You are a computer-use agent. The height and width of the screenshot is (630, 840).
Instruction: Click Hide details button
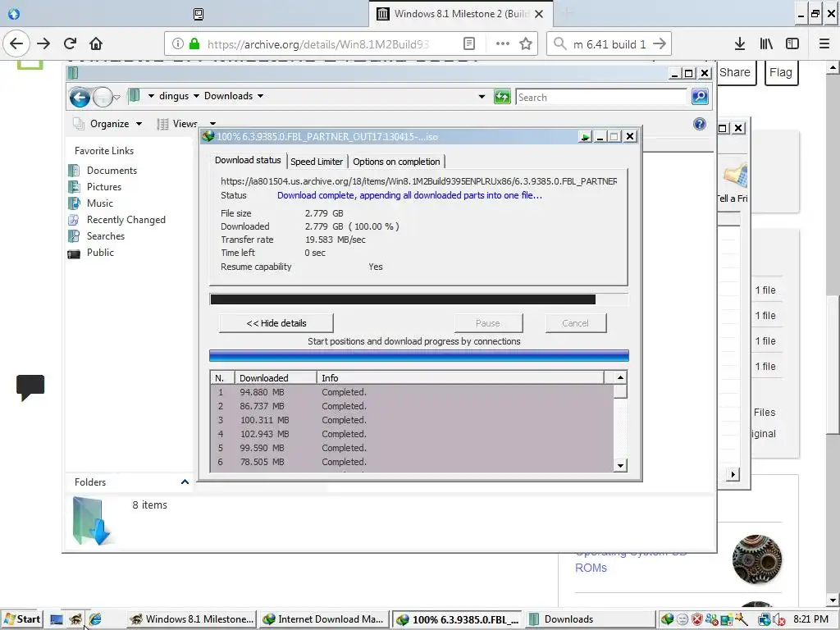tap(276, 323)
